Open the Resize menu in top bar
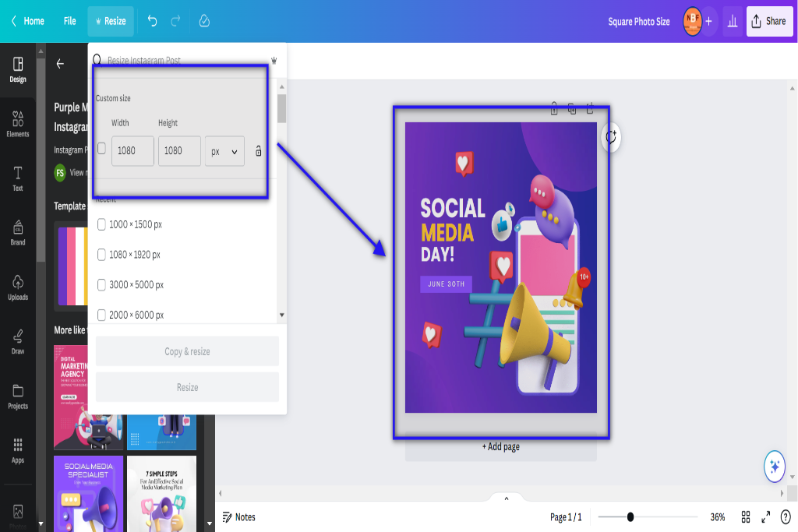 tap(111, 21)
